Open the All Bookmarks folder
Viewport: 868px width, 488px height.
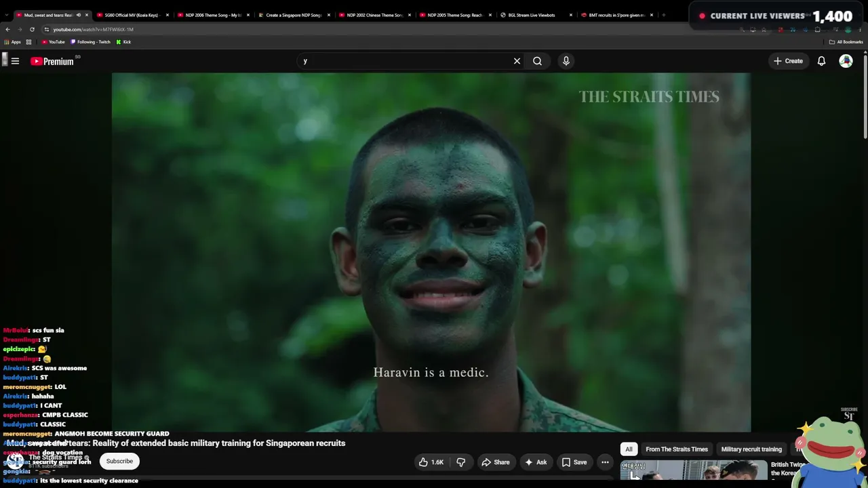846,42
